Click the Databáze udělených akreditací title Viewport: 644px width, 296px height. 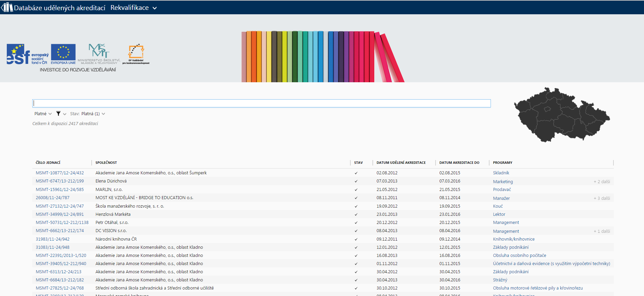pyautogui.click(x=60, y=7)
